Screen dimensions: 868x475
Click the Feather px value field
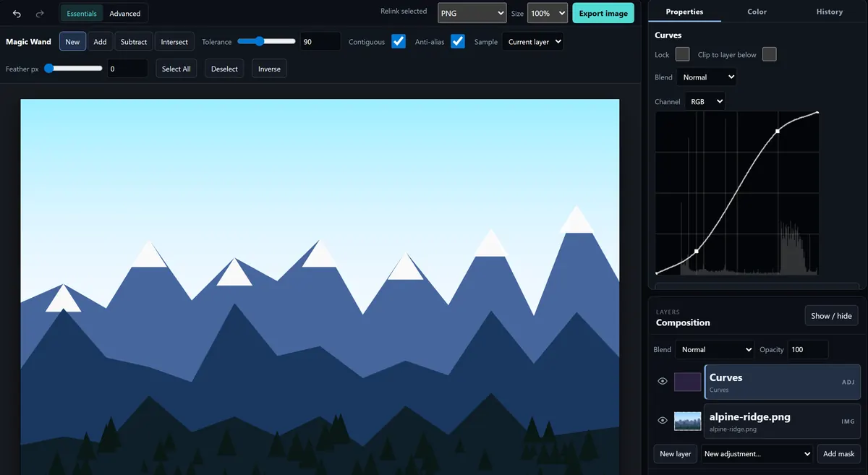127,69
